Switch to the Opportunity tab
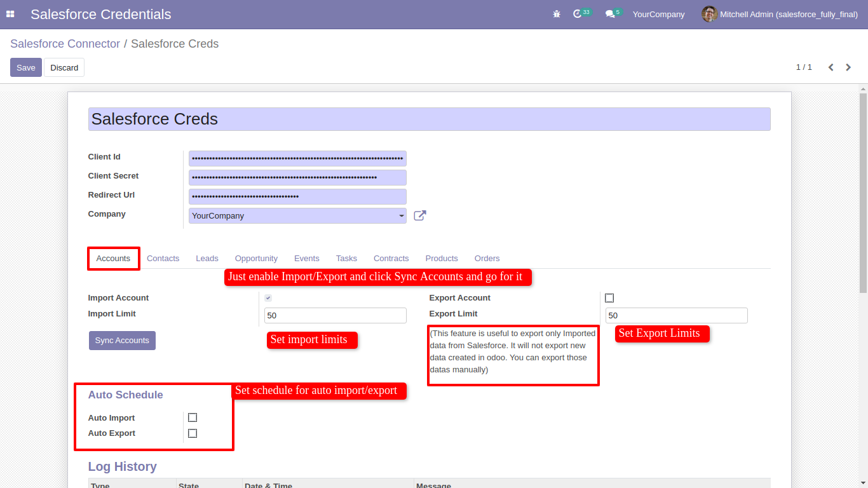Screen dimensions: 868x488 [x=256, y=259]
